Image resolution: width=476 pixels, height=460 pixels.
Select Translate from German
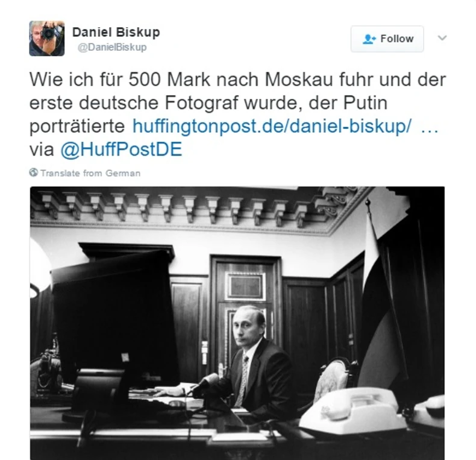coord(90,173)
